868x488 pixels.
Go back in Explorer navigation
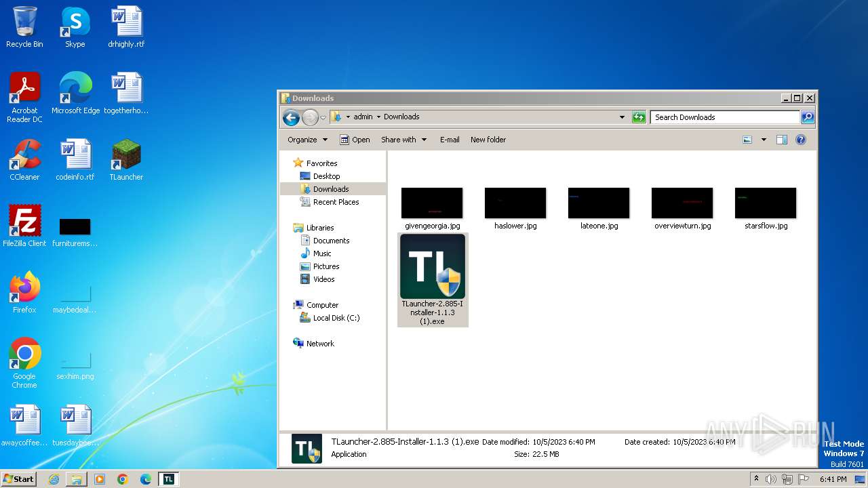click(x=292, y=117)
